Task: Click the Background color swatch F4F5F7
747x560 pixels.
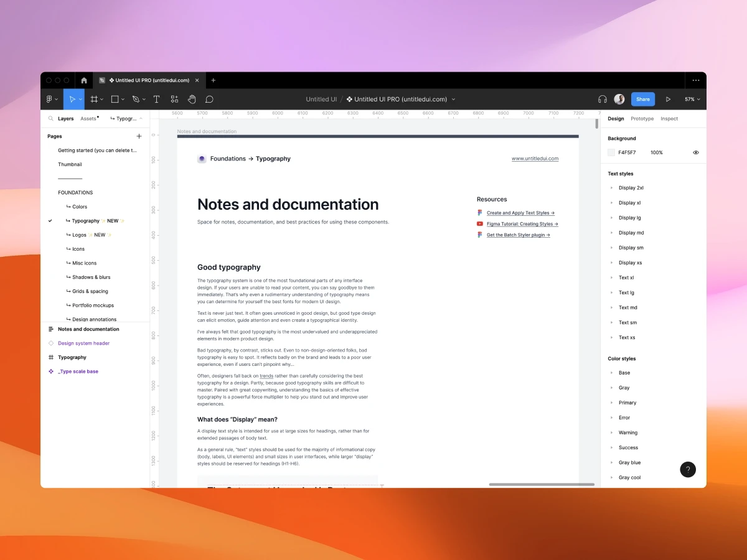Action: 611,152
